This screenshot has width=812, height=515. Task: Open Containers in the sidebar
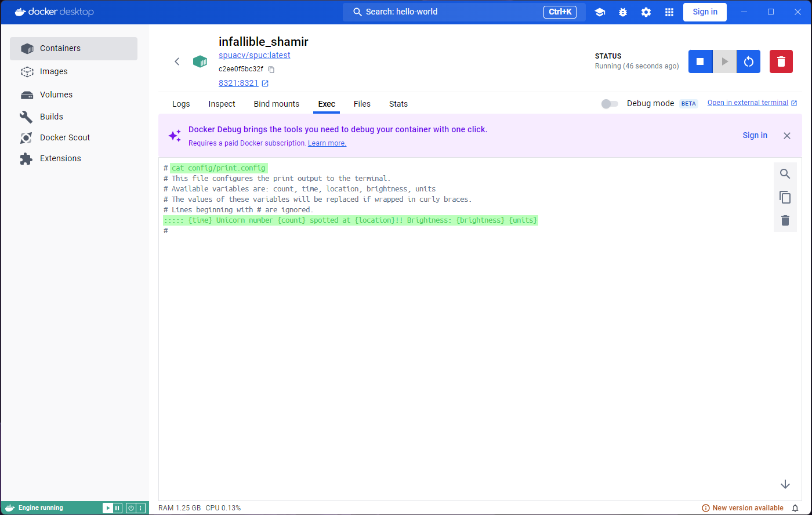pos(74,49)
